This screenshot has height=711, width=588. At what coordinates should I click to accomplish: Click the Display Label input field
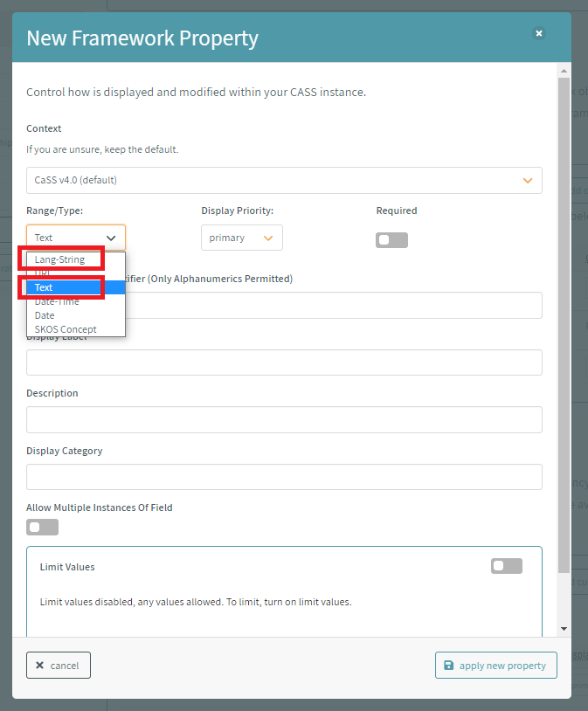point(284,362)
